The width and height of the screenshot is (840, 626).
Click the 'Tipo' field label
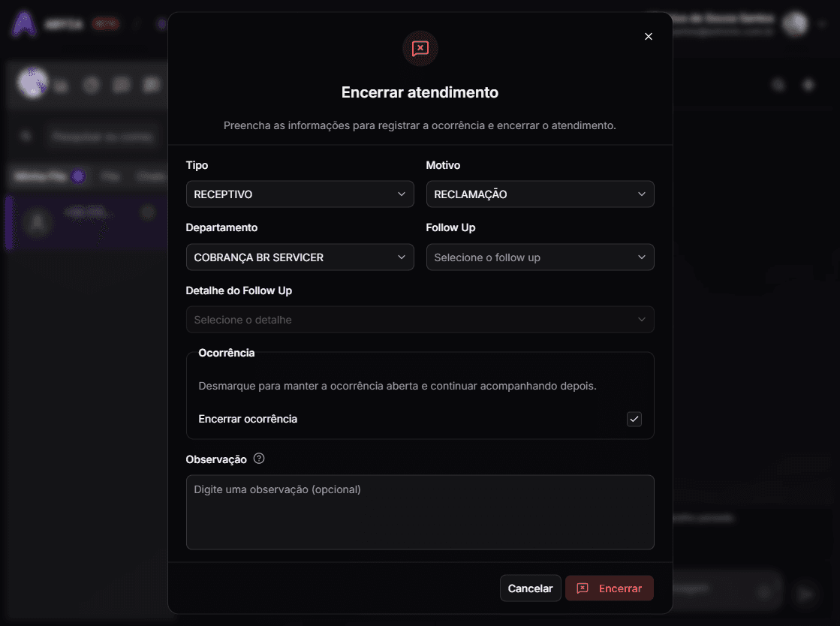pos(197,165)
